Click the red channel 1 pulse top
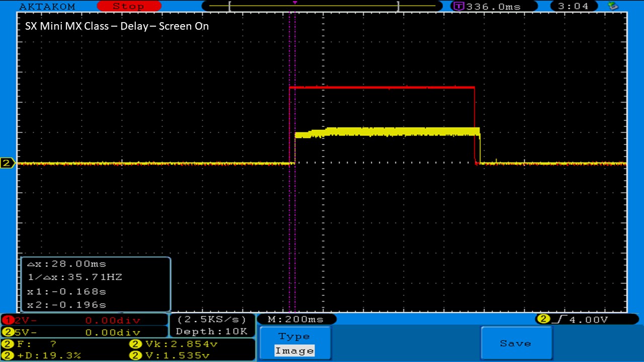The height and width of the screenshot is (362, 644). [x=382, y=87]
